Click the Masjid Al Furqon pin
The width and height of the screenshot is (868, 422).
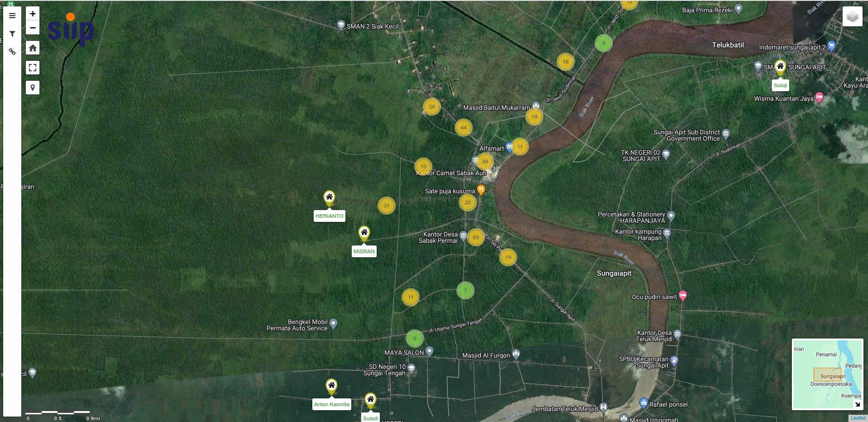click(x=516, y=354)
